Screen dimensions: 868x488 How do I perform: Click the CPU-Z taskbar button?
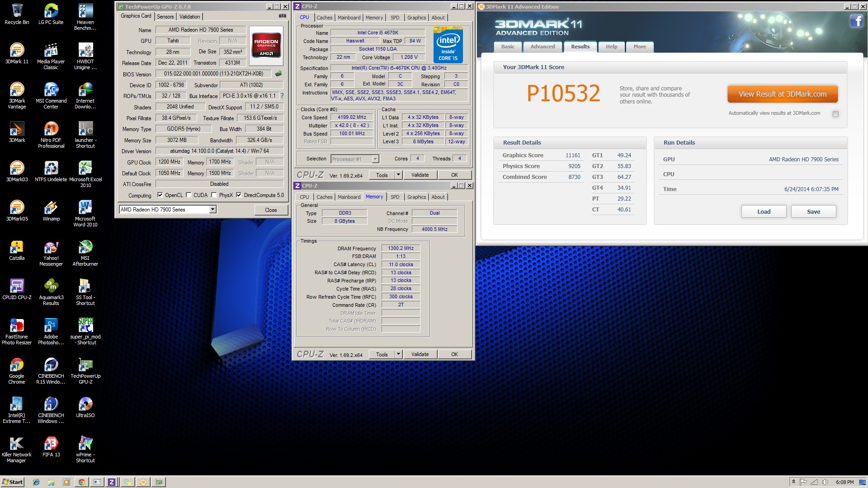112,482
